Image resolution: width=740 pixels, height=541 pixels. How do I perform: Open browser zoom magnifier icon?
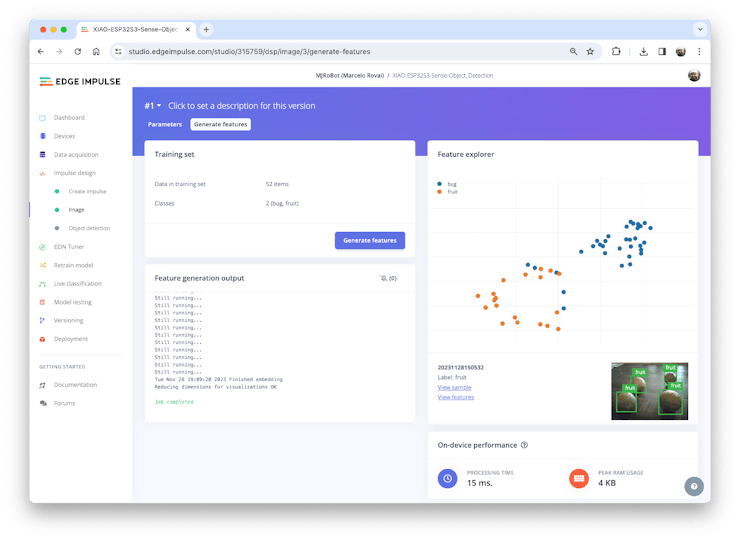[x=573, y=51]
